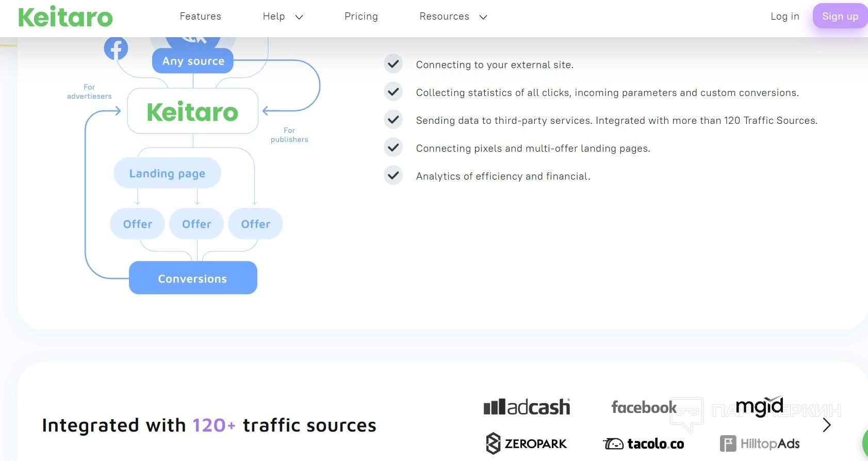The image size is (868, 461).
Task: Click the text 'Connecting to your external site.'
Action: [495, 65]
